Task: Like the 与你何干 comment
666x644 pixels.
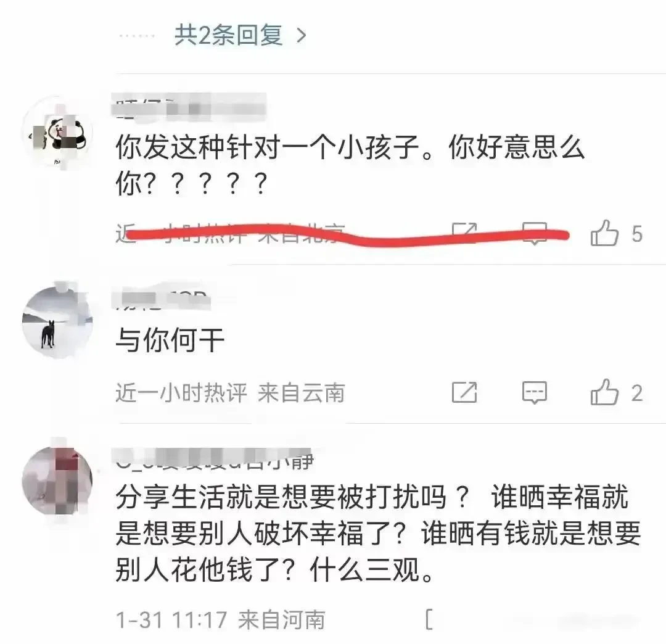Action: [604, 392]
